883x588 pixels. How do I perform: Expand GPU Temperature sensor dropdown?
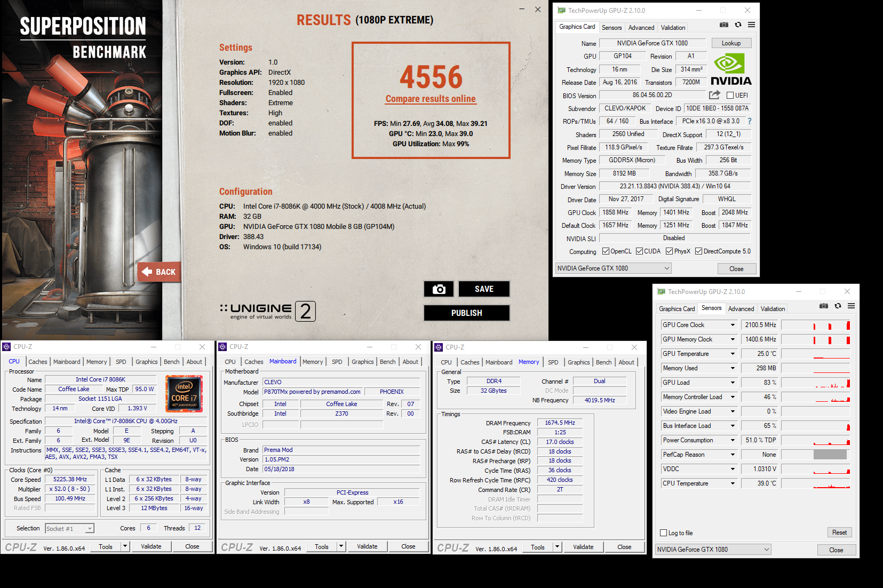coord(733,354)
